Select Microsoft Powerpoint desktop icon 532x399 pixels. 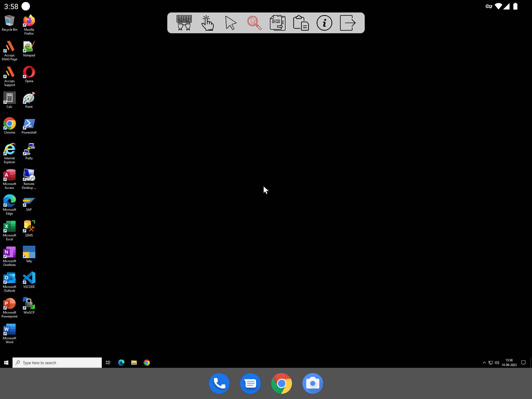click(x=10, y=308)
